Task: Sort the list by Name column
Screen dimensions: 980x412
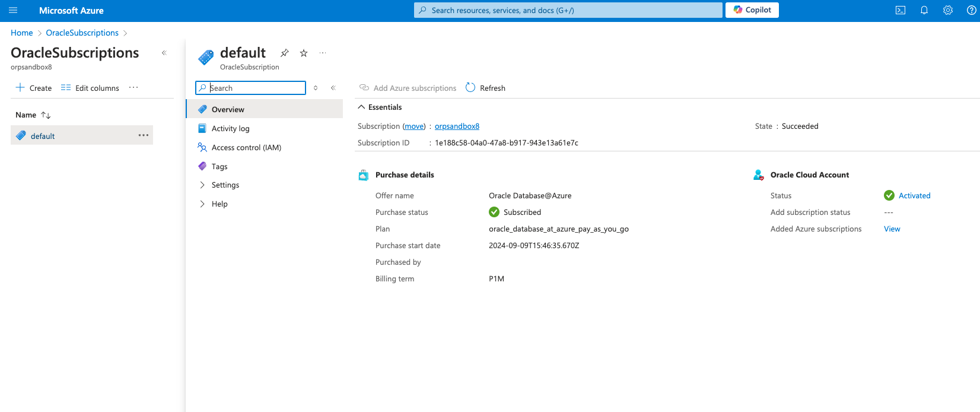Action: pyautogui.click(x=33, y=115)
